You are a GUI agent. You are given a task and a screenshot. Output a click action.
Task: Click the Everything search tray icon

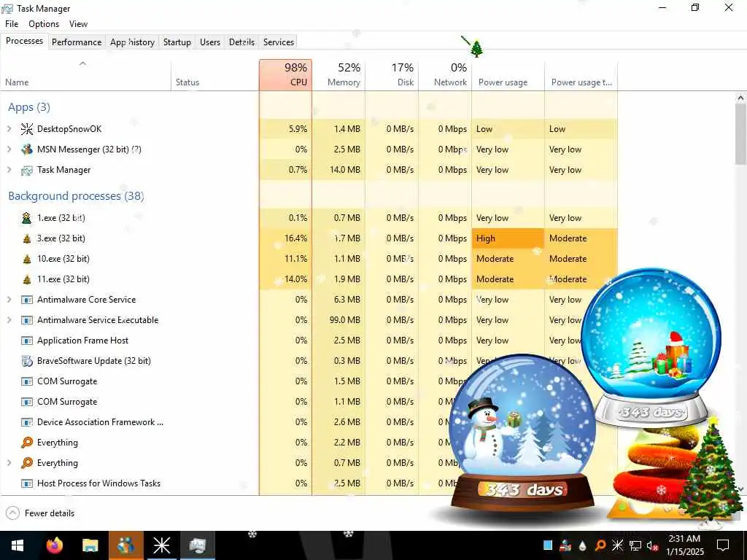(x=600, y=545)
